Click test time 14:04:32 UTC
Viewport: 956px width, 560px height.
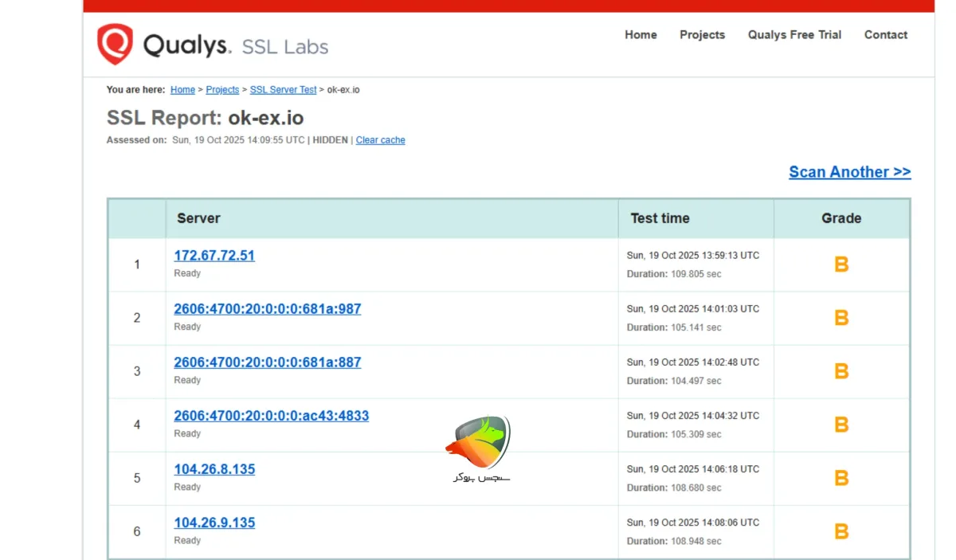[x=693, y=416]
